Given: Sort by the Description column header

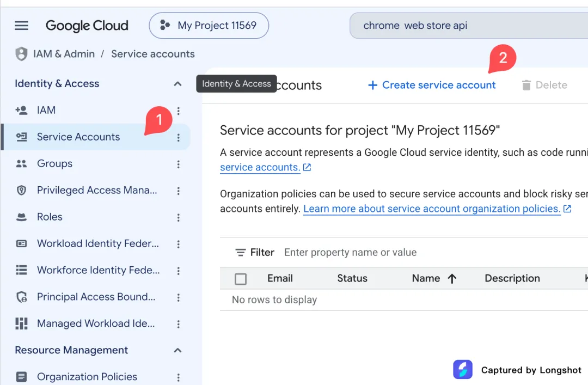Looking at the screenshot, I should pos(512,278).
